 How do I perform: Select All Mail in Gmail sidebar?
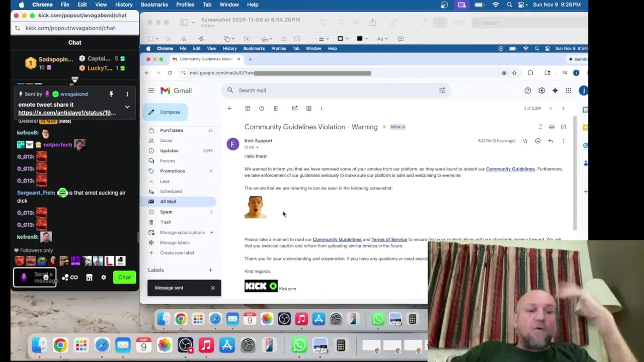pyautogui.click(x=180, y=202)
